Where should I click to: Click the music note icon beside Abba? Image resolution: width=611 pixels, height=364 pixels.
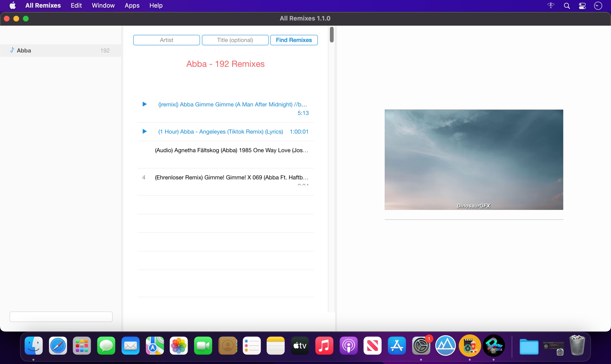(x=12, y=50)
